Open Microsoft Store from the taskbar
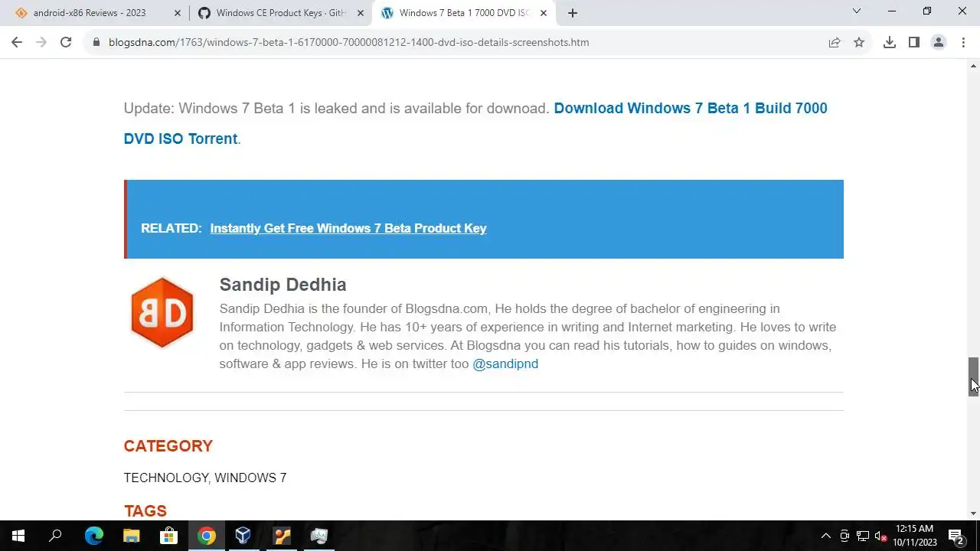980x551 pixels. (x=168, y=536)
